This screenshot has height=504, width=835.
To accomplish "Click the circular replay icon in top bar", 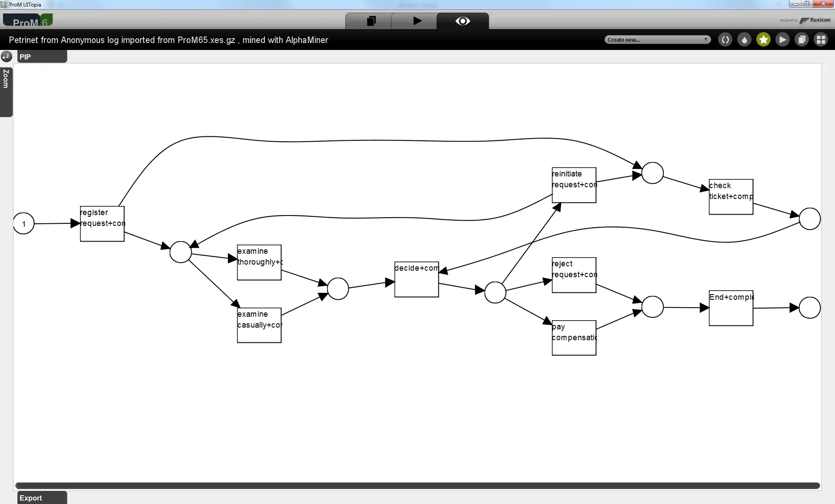I will (725, 39).
